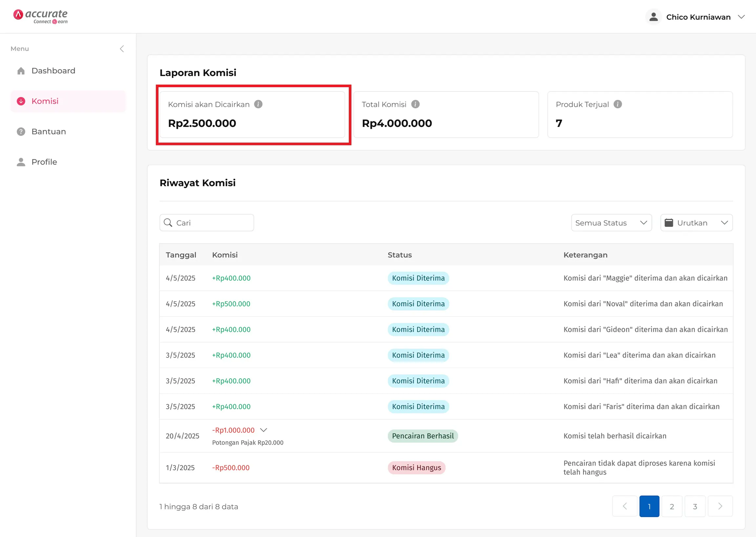Click the Cari search field

point(207,223)
